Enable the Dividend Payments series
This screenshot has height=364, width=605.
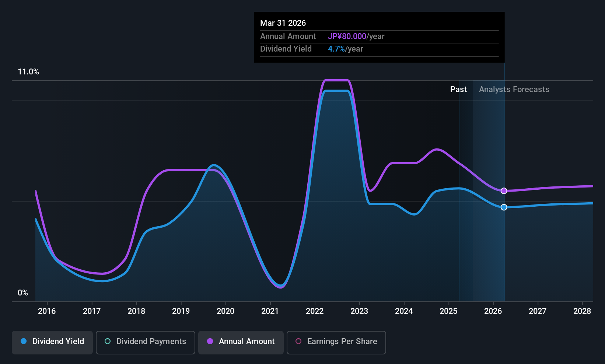tap(146, 342)
